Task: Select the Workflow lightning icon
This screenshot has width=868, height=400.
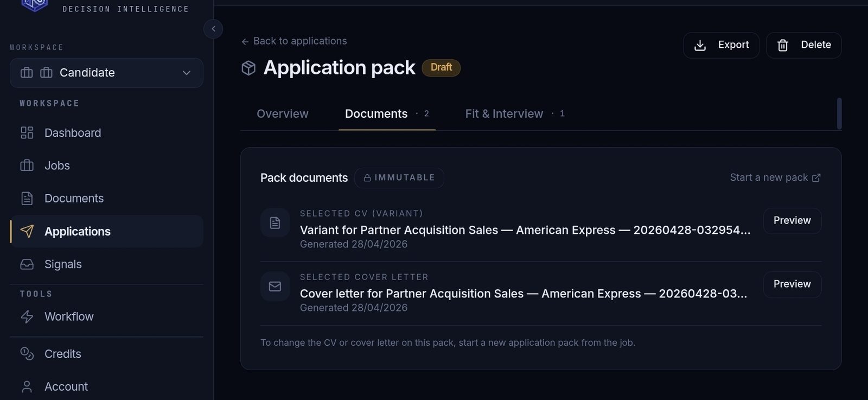Action: point(27,316)
